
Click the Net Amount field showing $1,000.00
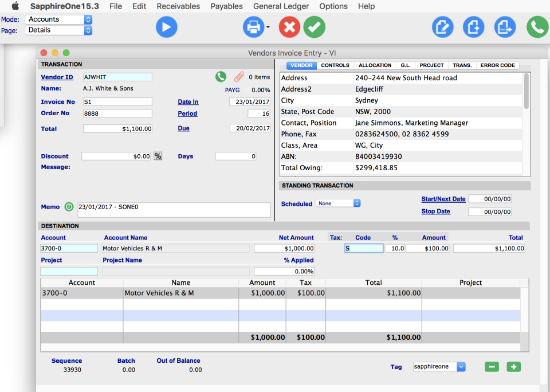(284, 249)
